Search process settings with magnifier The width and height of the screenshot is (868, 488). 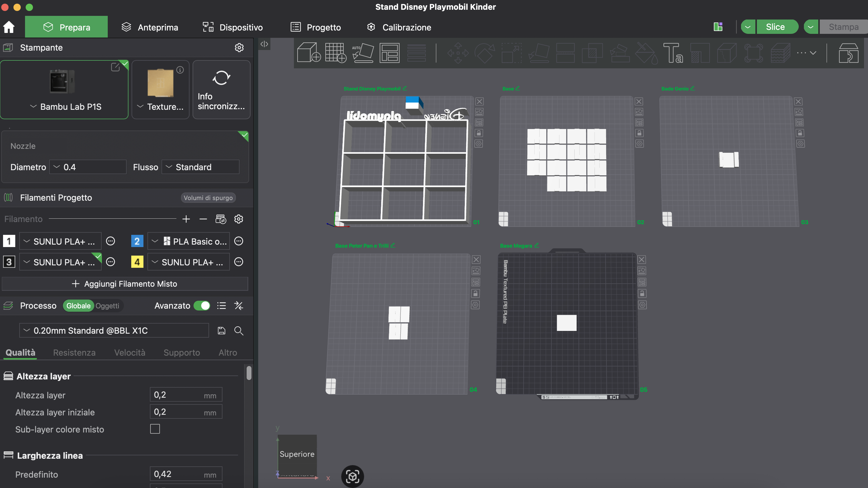click(x=239, y=331)
